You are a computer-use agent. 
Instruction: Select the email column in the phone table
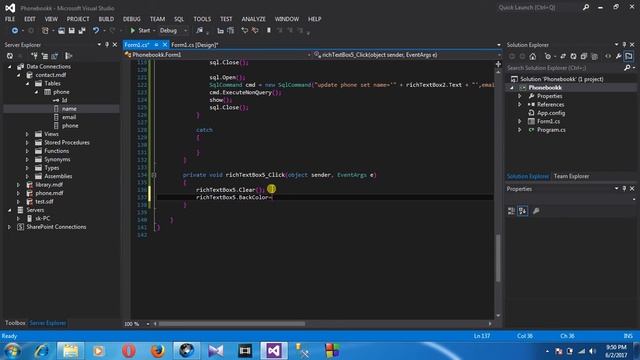(69, 117)
